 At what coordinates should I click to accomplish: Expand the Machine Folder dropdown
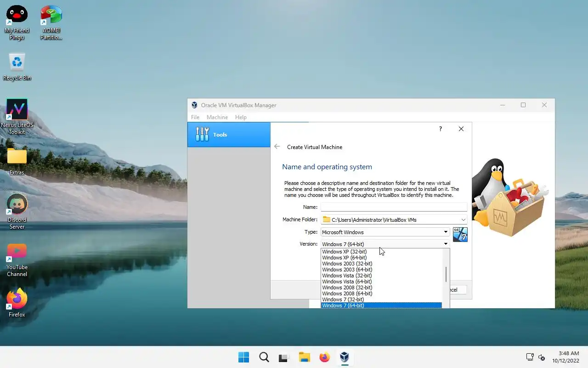tap(463, 220)
